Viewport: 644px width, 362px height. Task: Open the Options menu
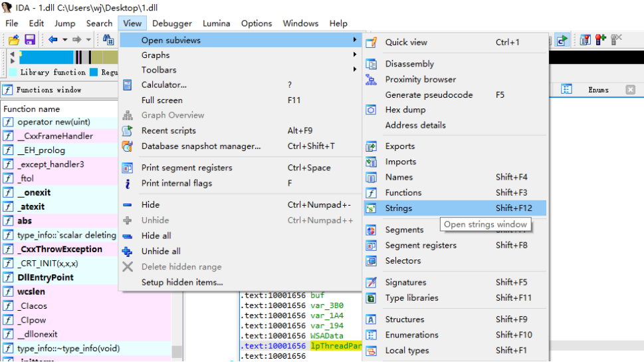click(257, 23)
